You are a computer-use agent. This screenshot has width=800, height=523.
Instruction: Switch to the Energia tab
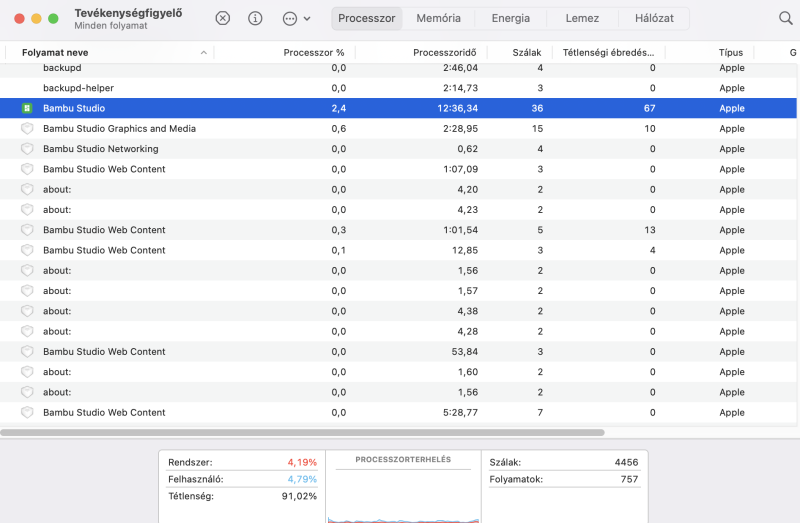(x=511, y=18)
